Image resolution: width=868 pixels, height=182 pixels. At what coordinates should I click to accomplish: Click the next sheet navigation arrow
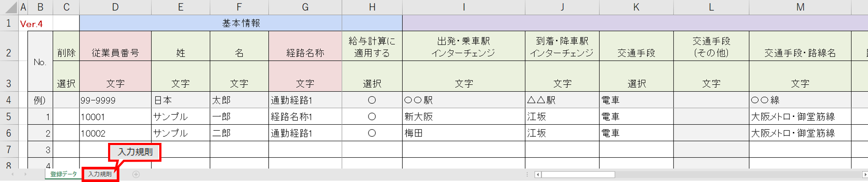point(26,174)
